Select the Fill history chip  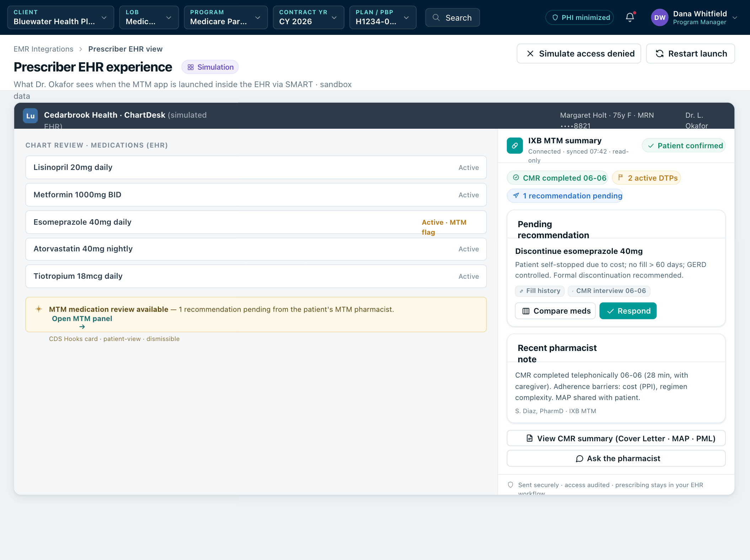540,291
